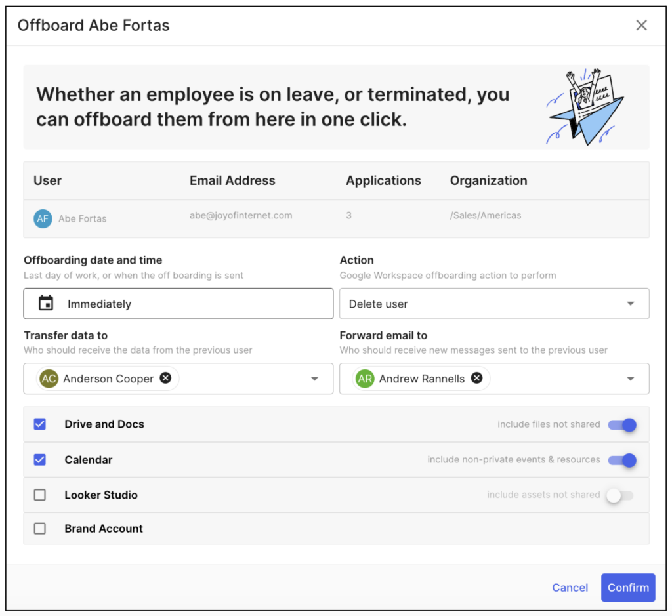Click the Delete user option text
Image resolution: width=672 pixels, height=616 pixels.
point(378,304)
